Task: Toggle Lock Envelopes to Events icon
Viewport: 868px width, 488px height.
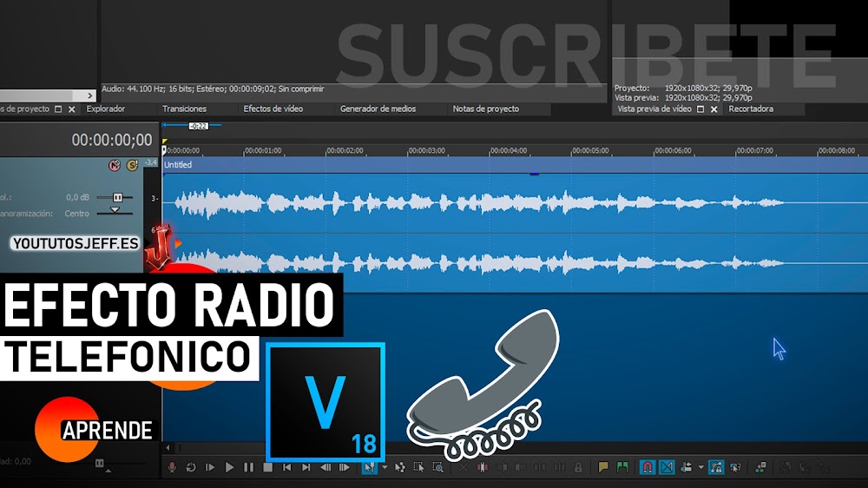Action: [716, 467]
